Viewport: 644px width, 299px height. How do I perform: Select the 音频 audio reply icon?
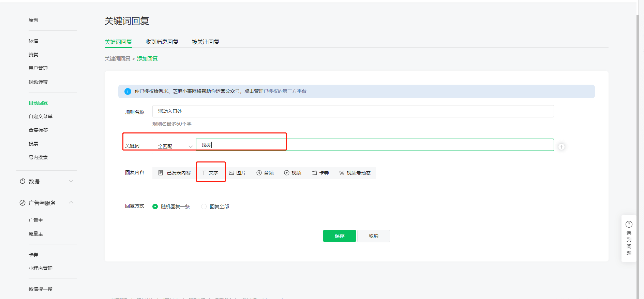259,173
